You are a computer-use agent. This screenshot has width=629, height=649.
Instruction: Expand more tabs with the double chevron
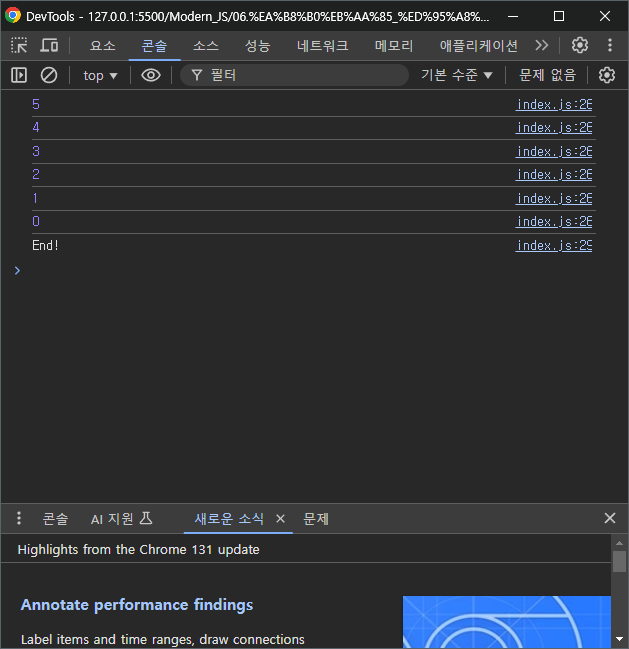coord(542,45)
